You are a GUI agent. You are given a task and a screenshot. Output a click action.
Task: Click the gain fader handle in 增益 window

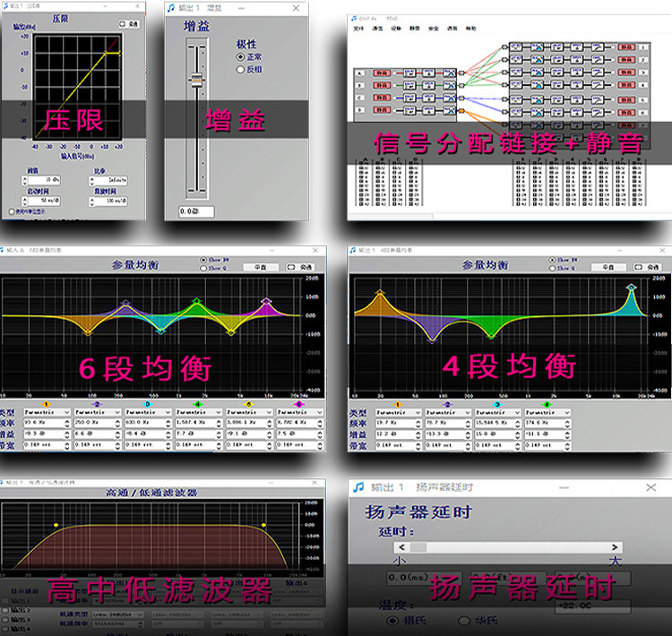coord(197,80)
